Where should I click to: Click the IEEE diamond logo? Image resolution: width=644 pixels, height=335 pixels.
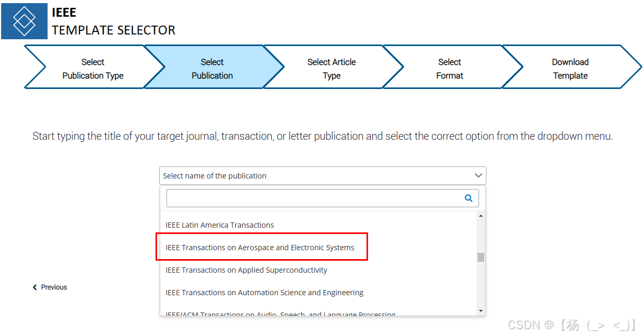[x=24, y=21]
